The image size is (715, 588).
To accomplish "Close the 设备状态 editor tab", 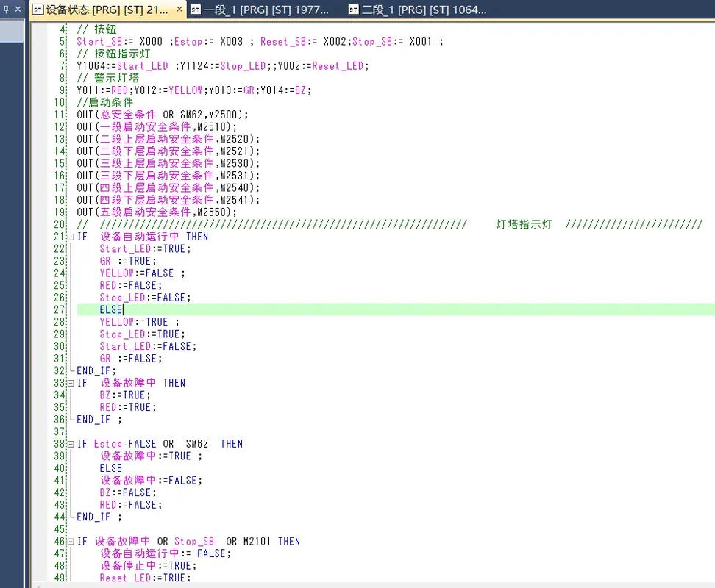I will click(179, 9).
